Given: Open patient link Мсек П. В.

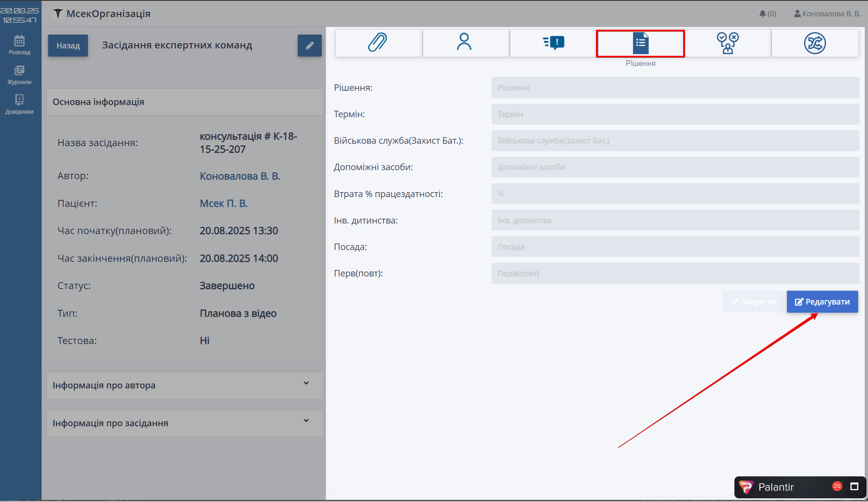Looking at the screenshot, I should coord(224,204).
